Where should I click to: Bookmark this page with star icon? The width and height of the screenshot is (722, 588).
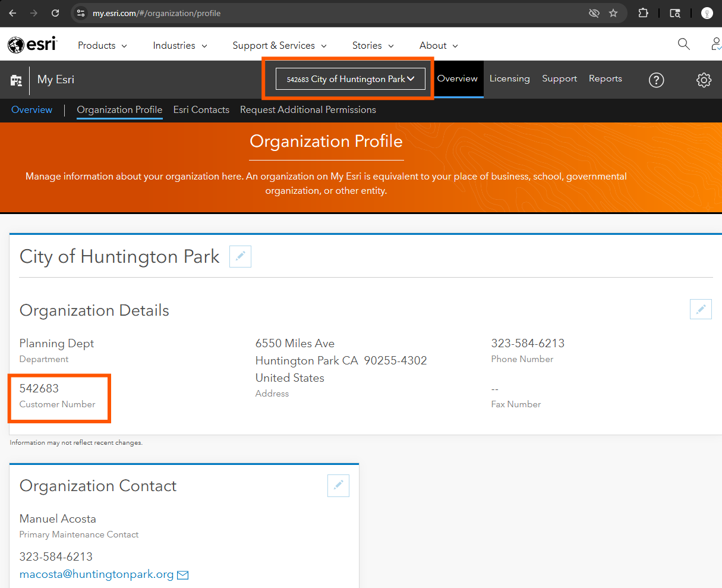(x=613, y=13)
